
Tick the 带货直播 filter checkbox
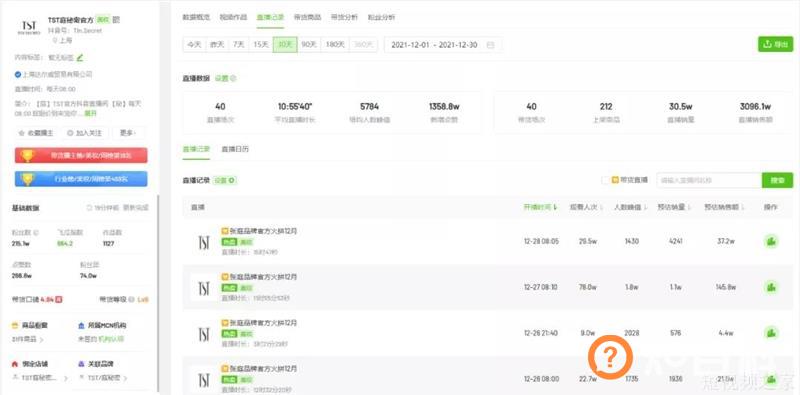click(x=605, y=180)
